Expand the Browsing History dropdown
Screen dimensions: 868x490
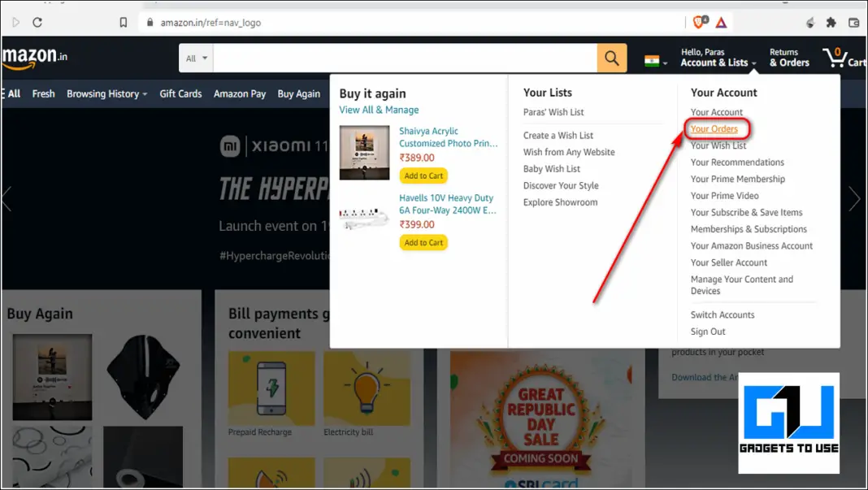click(x=106, y=93)
